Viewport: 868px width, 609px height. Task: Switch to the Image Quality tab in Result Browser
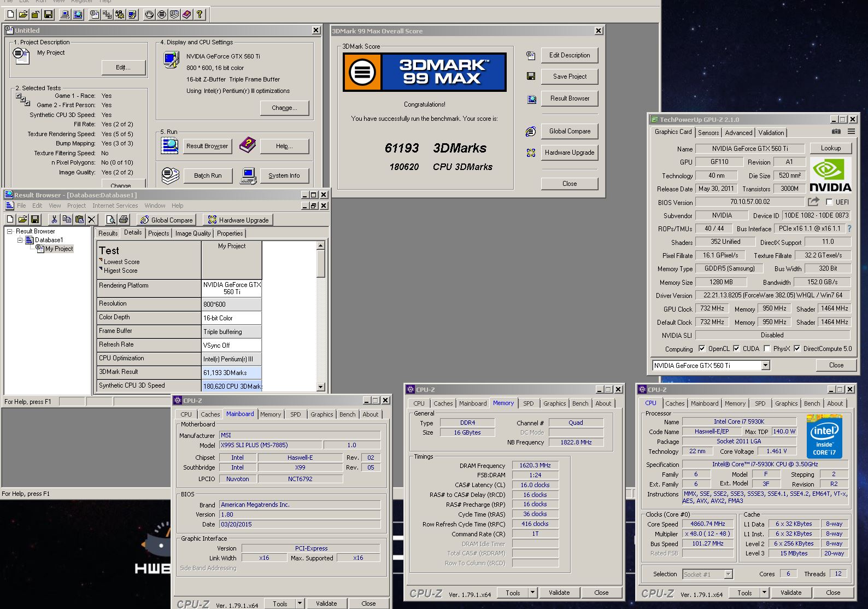(192, 233)
